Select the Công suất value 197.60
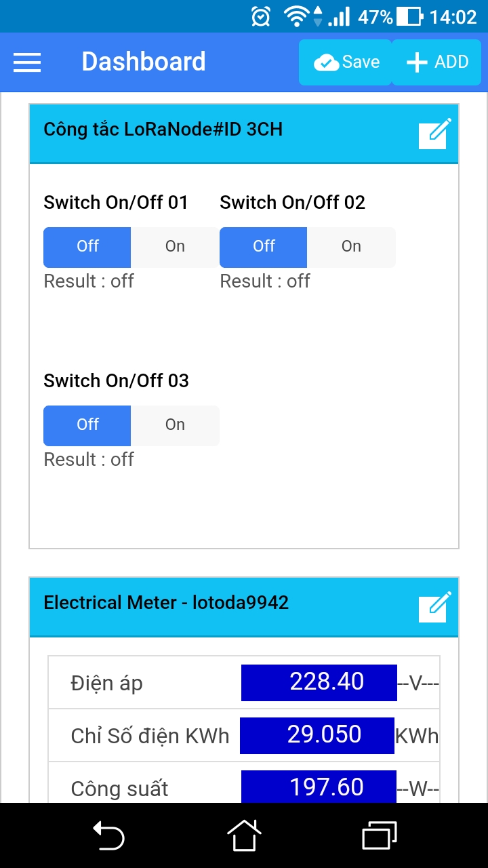Viewport: 488px width, 868px height. click(319, 787)
